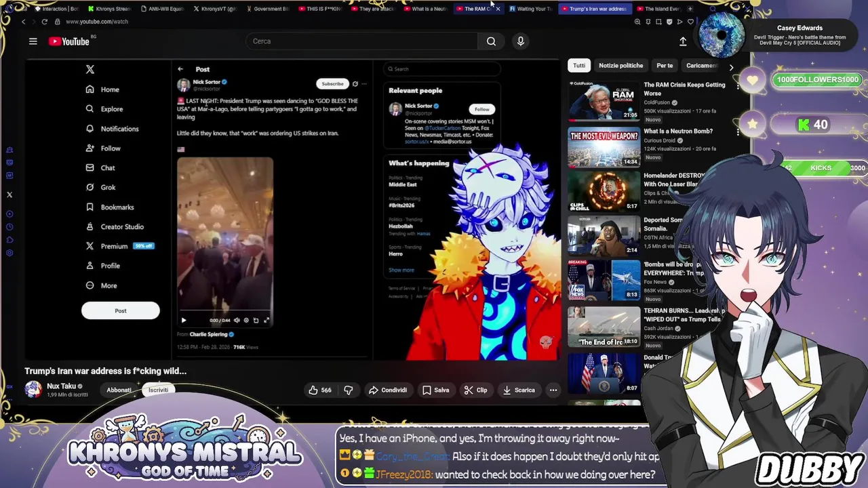Share the video with 'Condividi'
The image size is (868, 488).
click(x=388, y=390)
